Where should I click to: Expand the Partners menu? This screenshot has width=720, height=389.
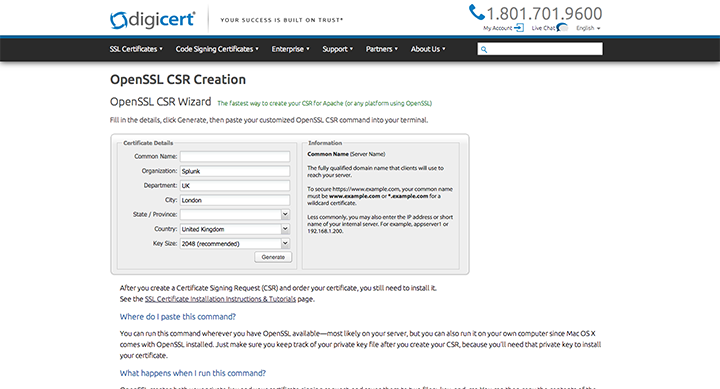click(382, 49)
